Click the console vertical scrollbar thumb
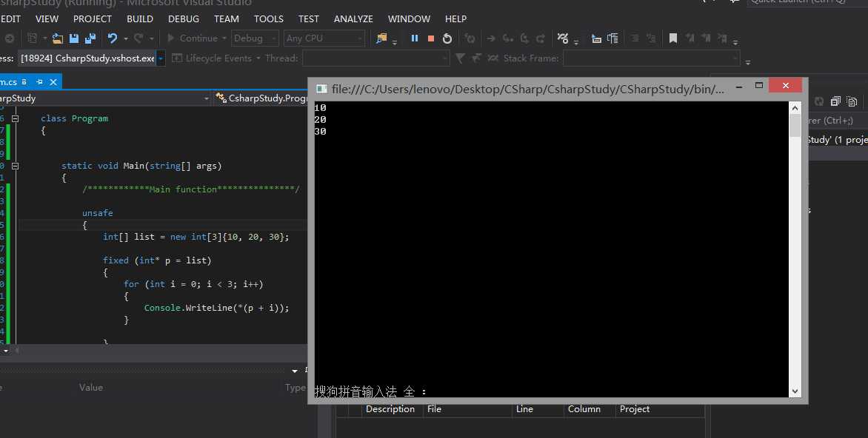 [795, 126]
